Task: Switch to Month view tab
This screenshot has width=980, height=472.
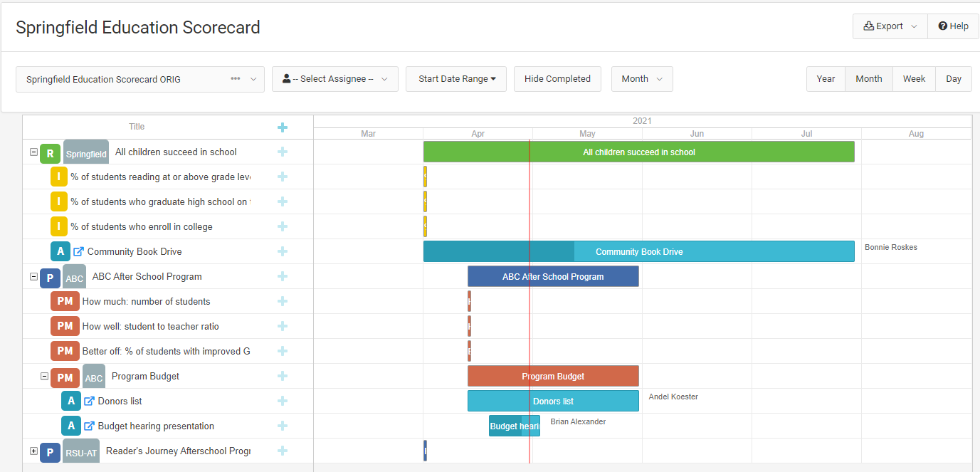Action: click(869, 79)
